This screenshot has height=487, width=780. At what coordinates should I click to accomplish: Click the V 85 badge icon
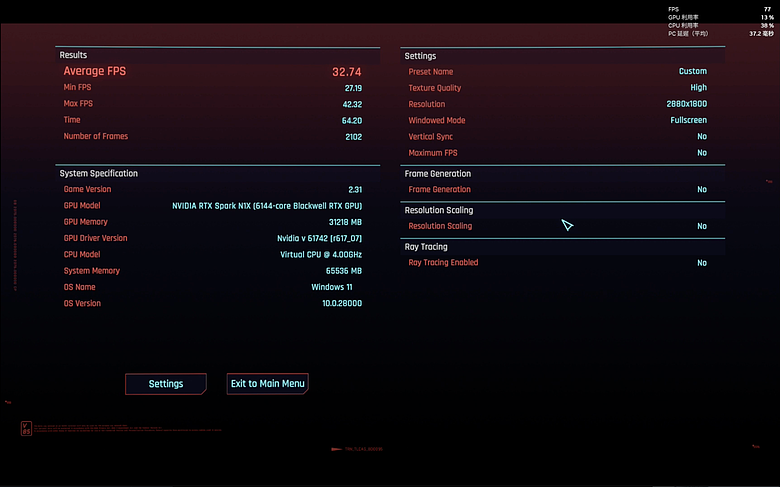26,428
